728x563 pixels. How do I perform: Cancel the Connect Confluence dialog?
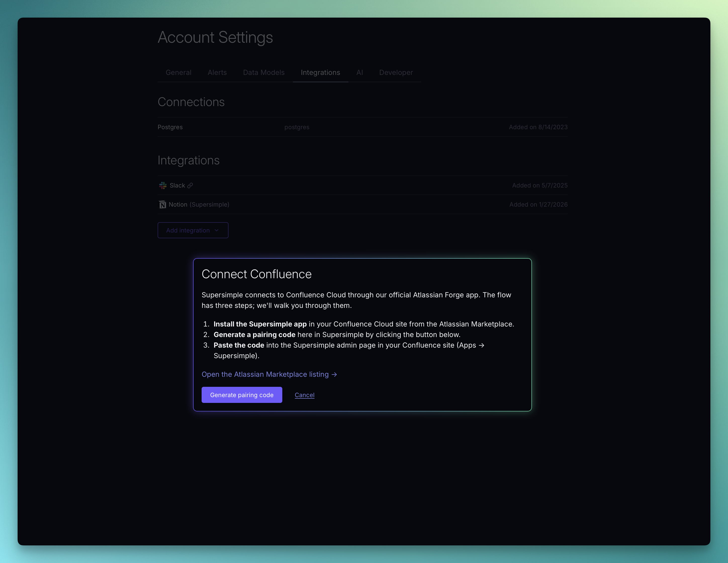304,395
